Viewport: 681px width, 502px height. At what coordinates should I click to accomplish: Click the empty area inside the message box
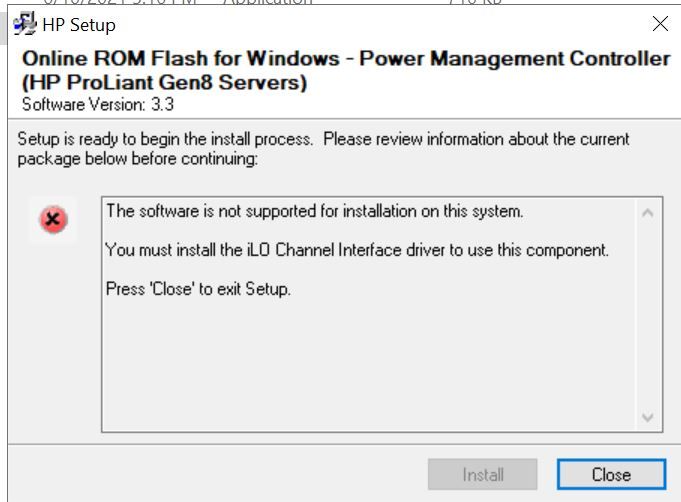(x=369, y=365)
